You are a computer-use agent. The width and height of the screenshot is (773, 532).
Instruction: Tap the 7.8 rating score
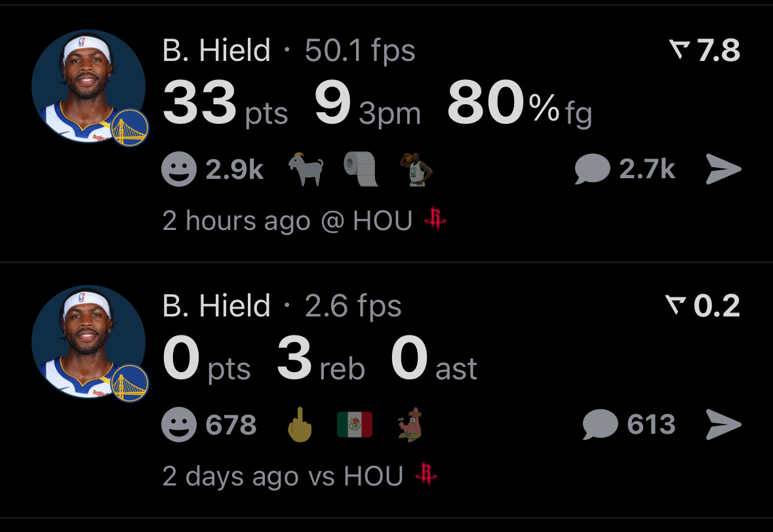tap(704, 50)
